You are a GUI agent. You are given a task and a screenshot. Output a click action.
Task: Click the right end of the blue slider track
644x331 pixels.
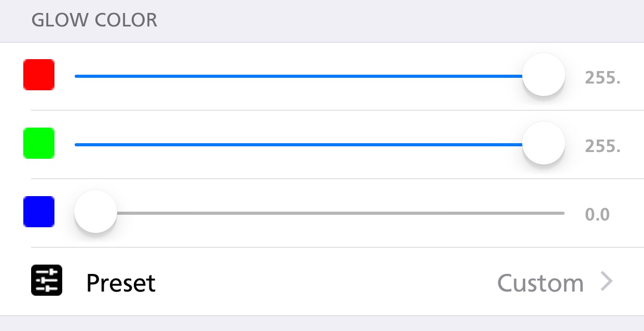coord(563,213)
